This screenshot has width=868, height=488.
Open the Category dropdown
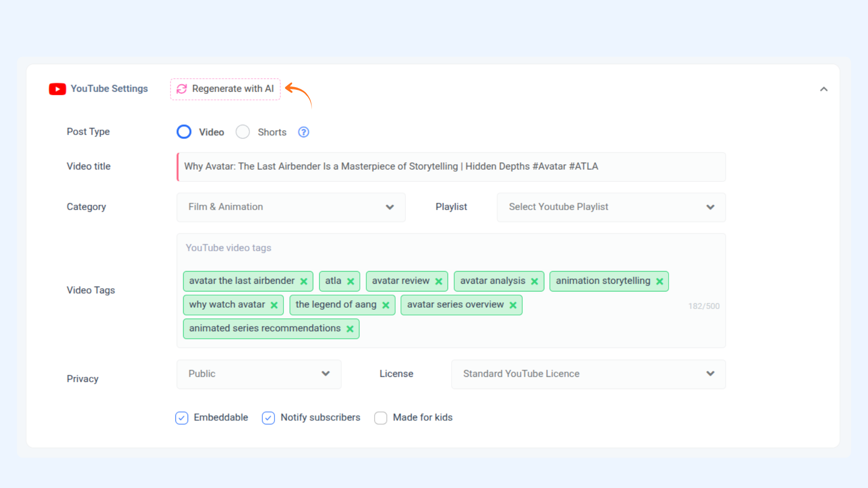(x=291, y=207)
